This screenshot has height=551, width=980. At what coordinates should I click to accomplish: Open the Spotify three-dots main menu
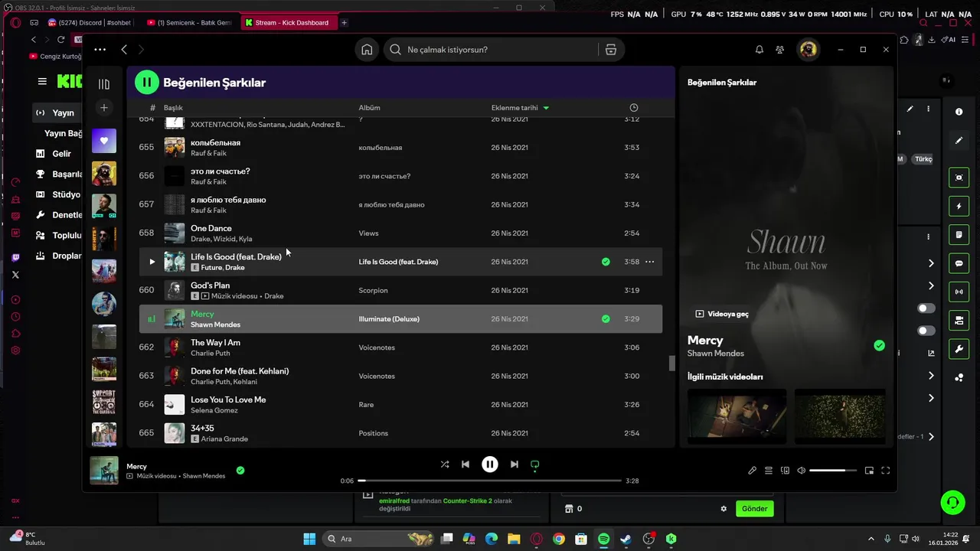coord(100,50)
